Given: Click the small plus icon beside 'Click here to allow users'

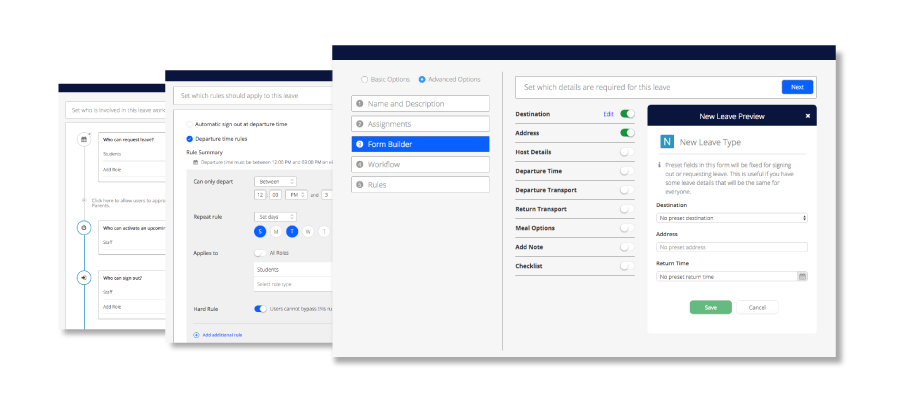Looking at the screenshot, I should tap(84, 200).
